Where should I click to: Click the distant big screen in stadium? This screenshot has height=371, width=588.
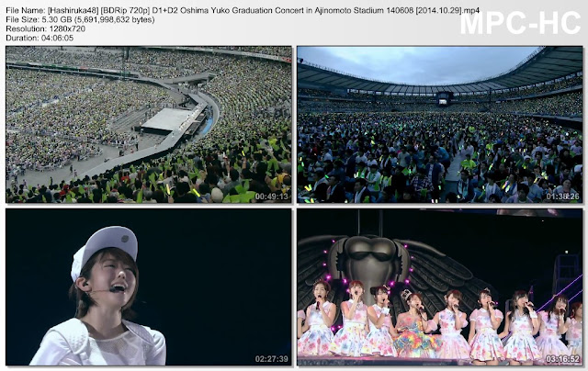(x=443, y=101)
